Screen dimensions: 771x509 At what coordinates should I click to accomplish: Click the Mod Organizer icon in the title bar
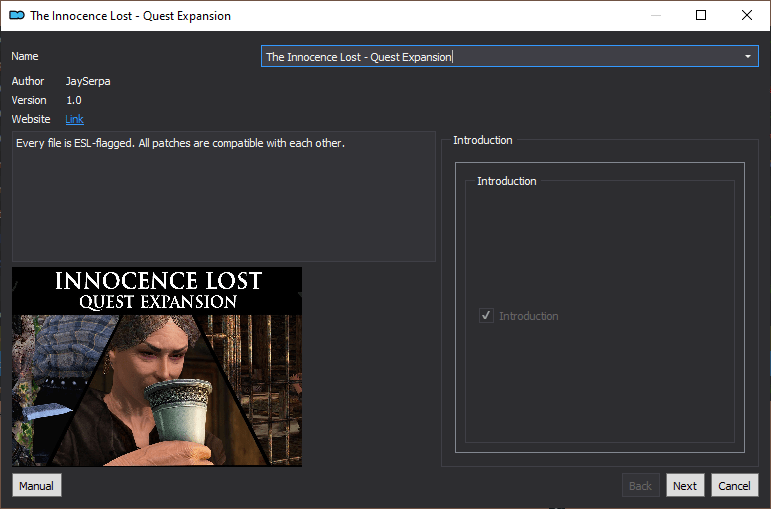point(17,15)
